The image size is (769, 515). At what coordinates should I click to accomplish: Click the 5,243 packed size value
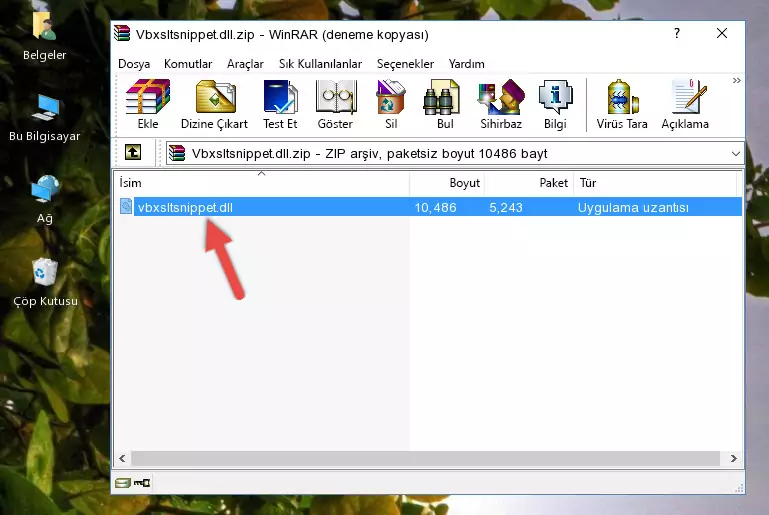click(x=506, y=207)
